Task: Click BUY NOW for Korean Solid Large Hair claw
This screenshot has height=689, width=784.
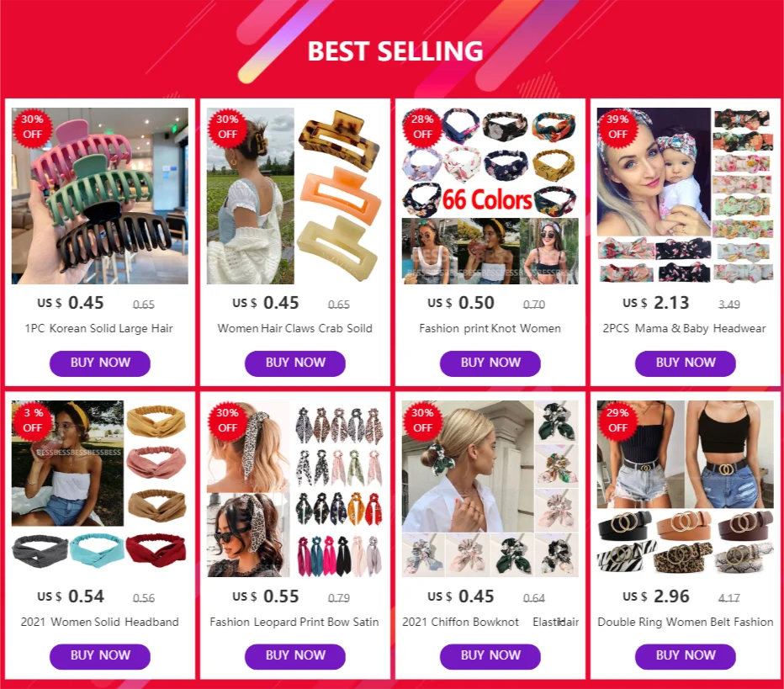Action: (x=100, y=363)
